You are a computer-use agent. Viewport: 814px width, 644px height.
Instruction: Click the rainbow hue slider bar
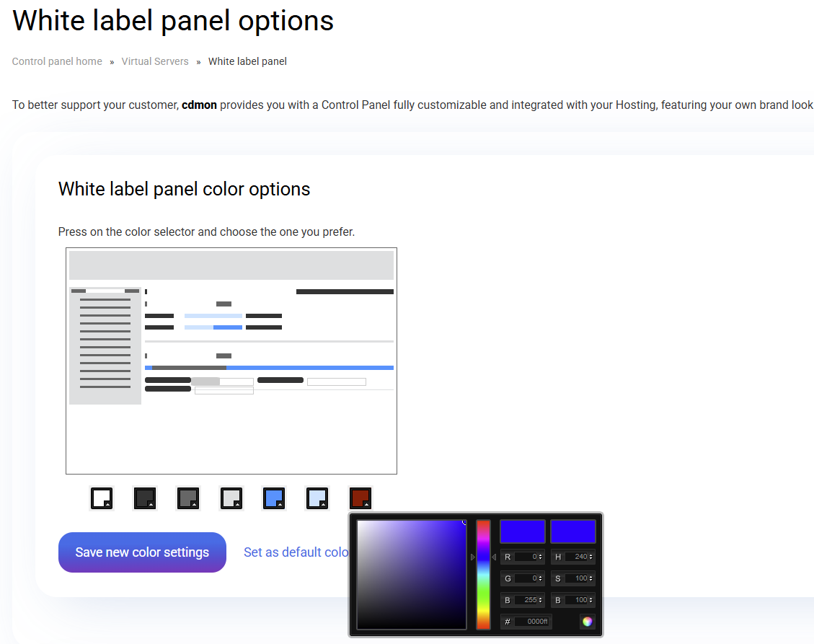483,574
